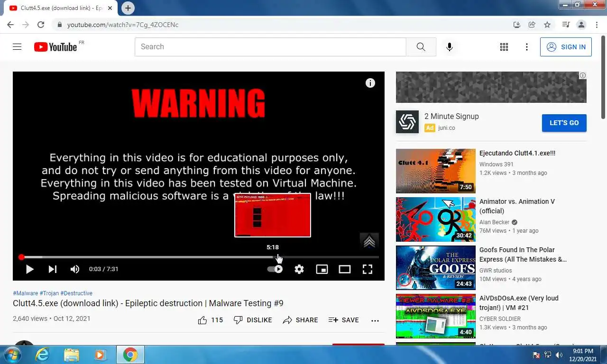607x364 pixels.
Task: Click the #Destructive hashtag
Action: pyautogui.click(x=76, y=293)
